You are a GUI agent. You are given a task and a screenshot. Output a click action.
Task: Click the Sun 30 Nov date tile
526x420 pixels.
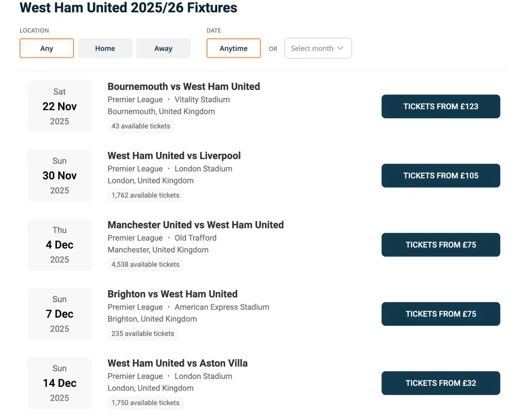click(59, 175)
